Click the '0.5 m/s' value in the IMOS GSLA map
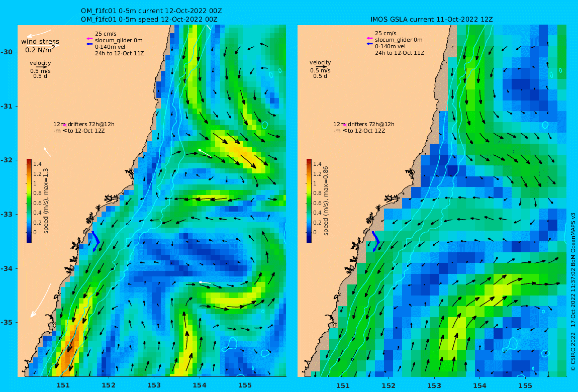Image resolution: width=578 pixels, height=392 pixels. coord(320,70)
